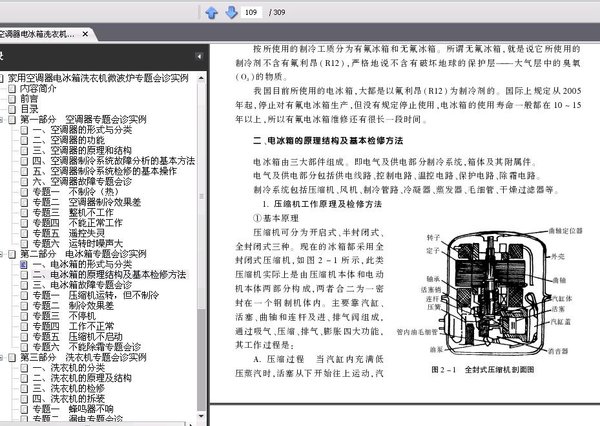600x426 pixels.
Task: Click the ①基本原理 line in the page
Action: pyautogui.click(x=276, y=218)
